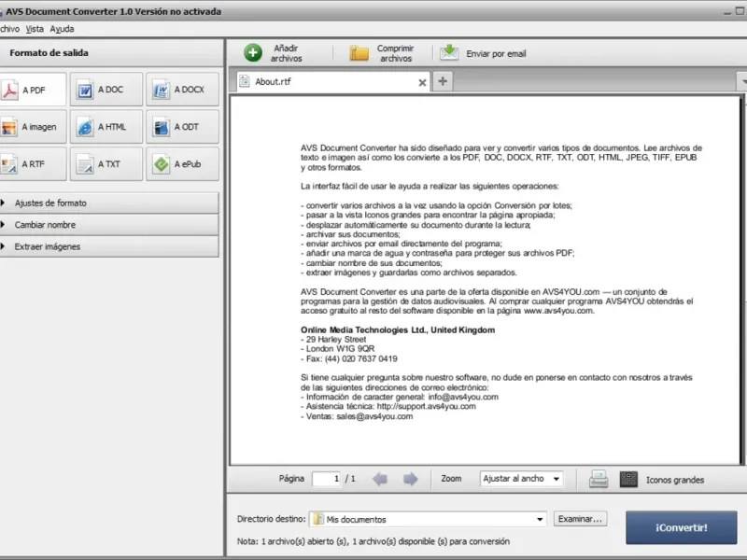Screen dimensions: 747x560
Task: Click the Formato de salida header
Action: 49,53
